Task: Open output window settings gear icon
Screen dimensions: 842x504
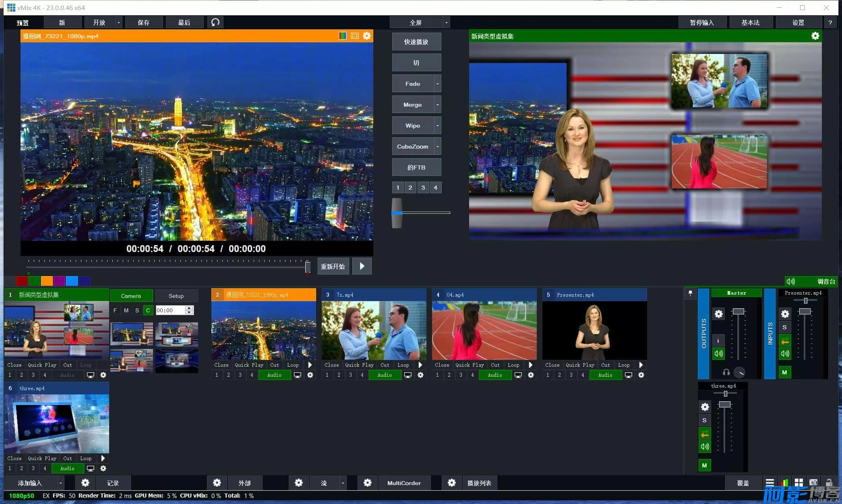Action: (x=815, y=36)
